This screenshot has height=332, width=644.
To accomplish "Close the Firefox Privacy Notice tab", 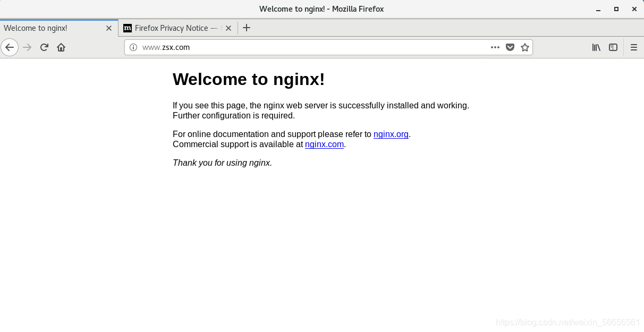I will (228, 28).
